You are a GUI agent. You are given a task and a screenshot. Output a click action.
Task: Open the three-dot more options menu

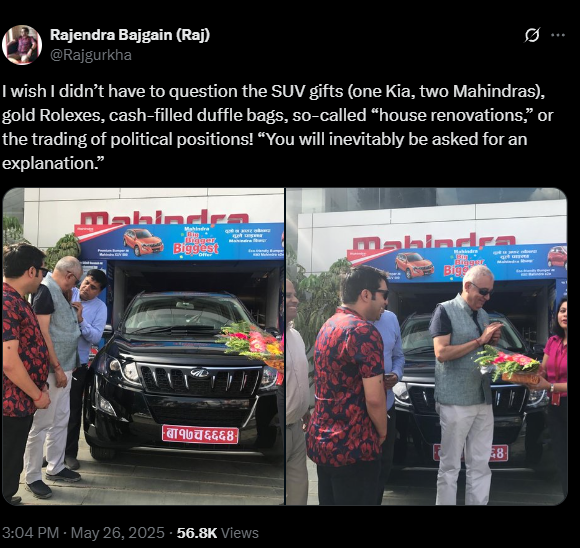point(558,35)
